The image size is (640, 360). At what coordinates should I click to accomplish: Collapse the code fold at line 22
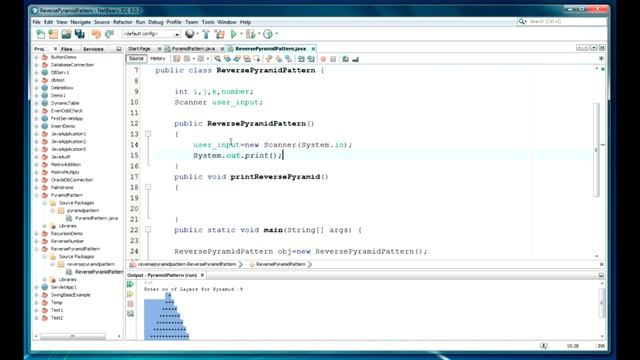pos(148,230)
